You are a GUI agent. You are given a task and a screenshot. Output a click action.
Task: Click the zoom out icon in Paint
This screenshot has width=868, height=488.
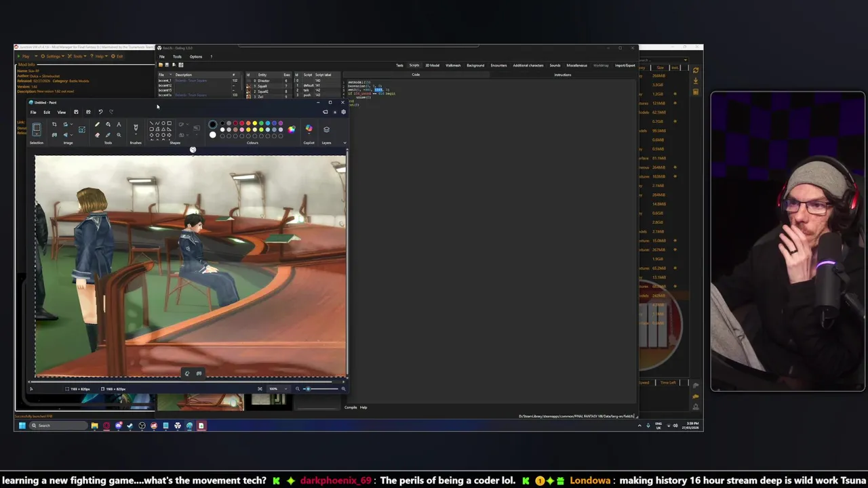point(298,389)
